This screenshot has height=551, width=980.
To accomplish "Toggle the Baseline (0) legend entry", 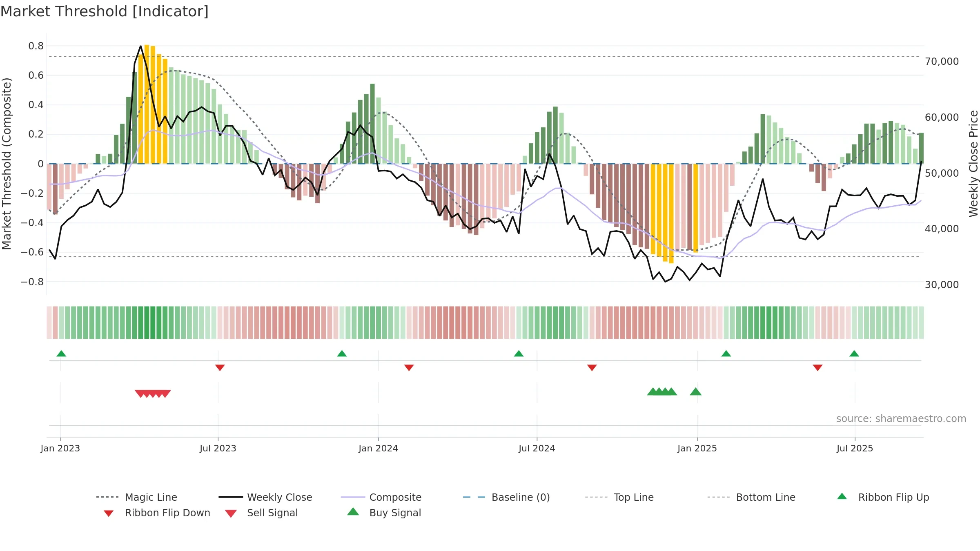I will click(506, 497).
